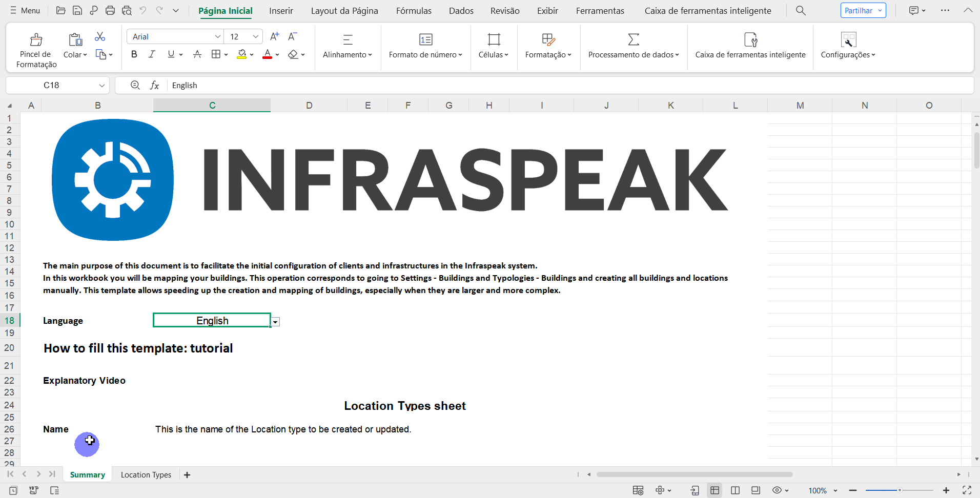The height and width of the screenshot is (498, 980).
Task: Switch to the Location Types sheet
Action: tap(146, 475)
